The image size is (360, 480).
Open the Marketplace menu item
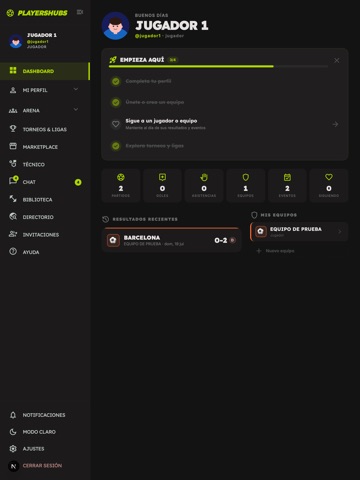coord(45,147)
